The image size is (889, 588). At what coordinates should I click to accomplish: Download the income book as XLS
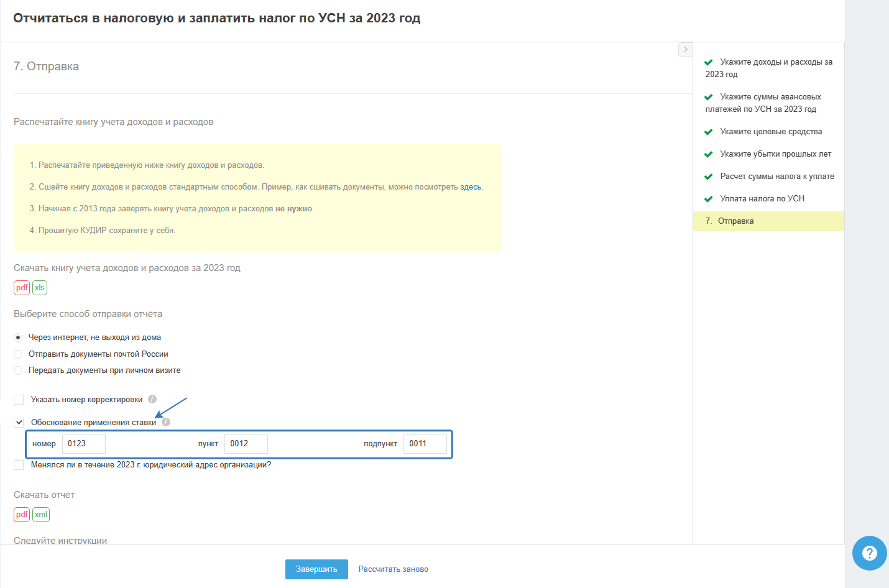pyautogui.click(x=40, y=288)
